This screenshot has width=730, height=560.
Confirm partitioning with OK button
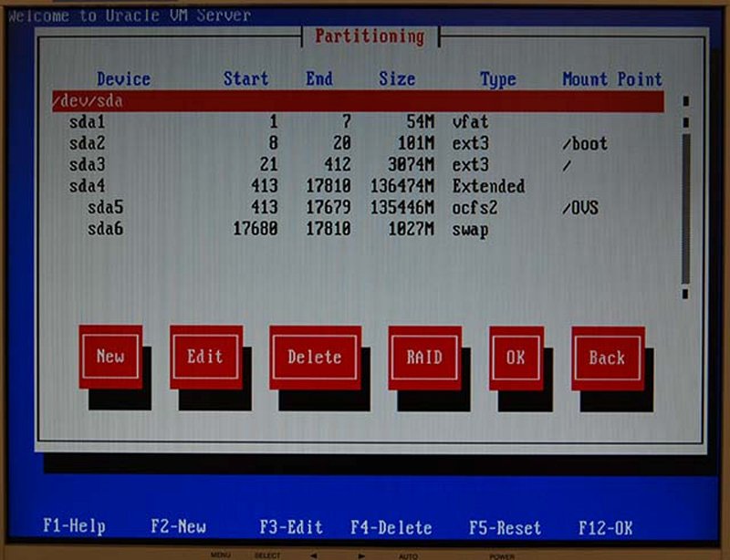(x=516, y=358)
